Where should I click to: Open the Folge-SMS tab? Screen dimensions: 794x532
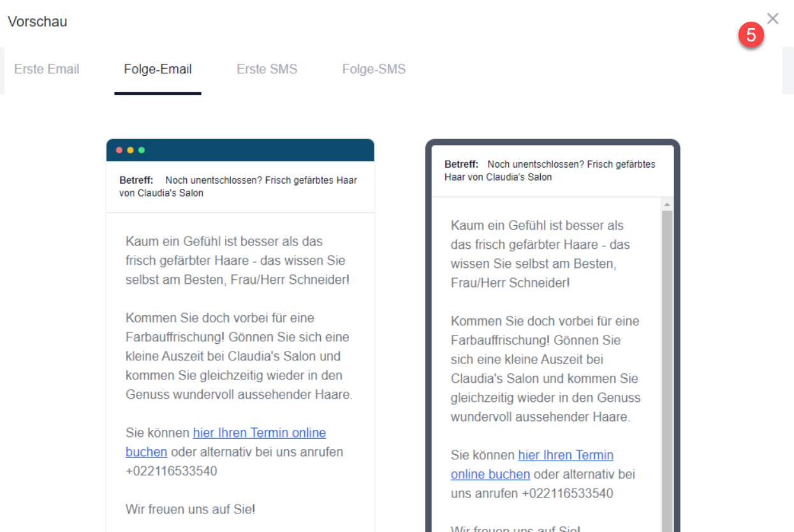(374, 69)
